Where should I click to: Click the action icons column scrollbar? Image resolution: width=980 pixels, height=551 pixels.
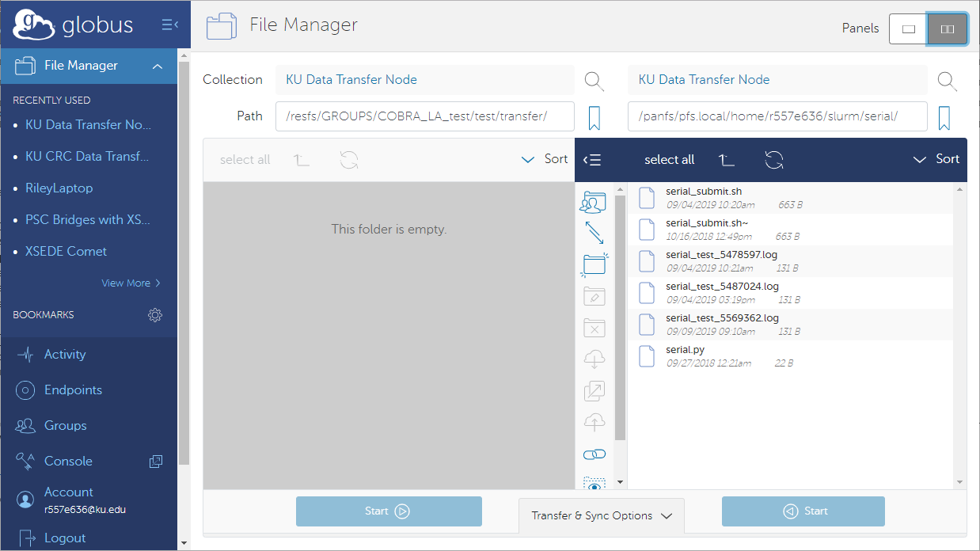point(620,317)
